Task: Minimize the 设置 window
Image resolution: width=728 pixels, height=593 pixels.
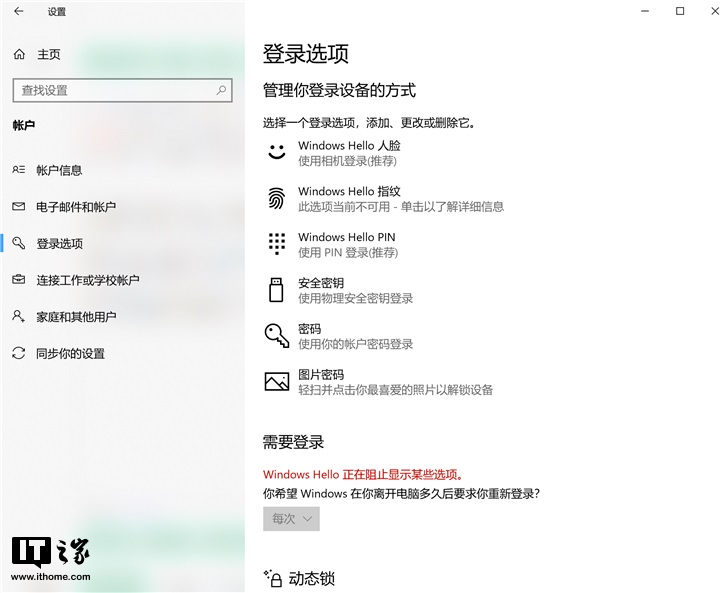Action: pos(645,11)
